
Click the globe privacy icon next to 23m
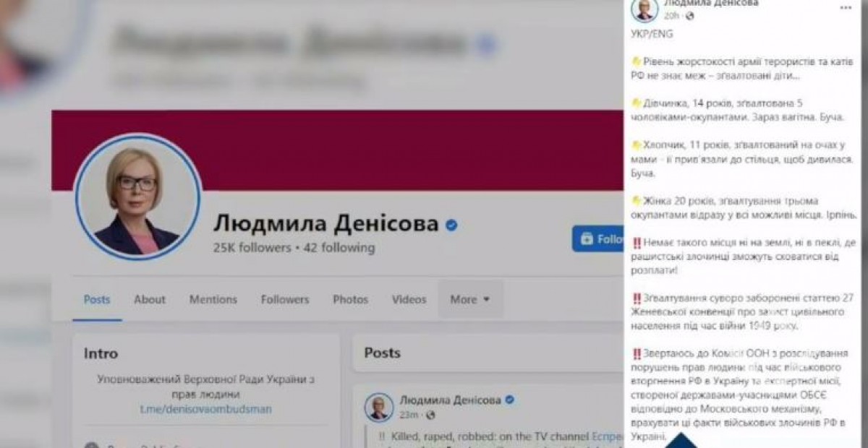[x=431, y=415]
